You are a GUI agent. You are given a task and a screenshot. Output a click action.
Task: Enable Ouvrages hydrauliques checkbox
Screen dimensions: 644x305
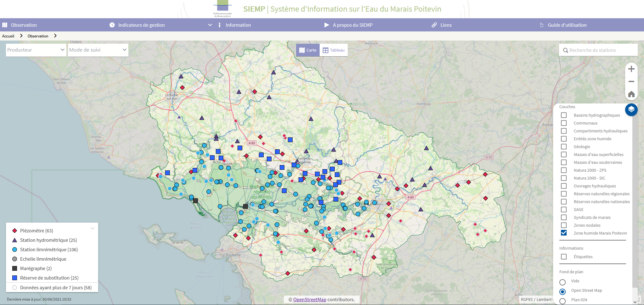[x=564, y=186]
